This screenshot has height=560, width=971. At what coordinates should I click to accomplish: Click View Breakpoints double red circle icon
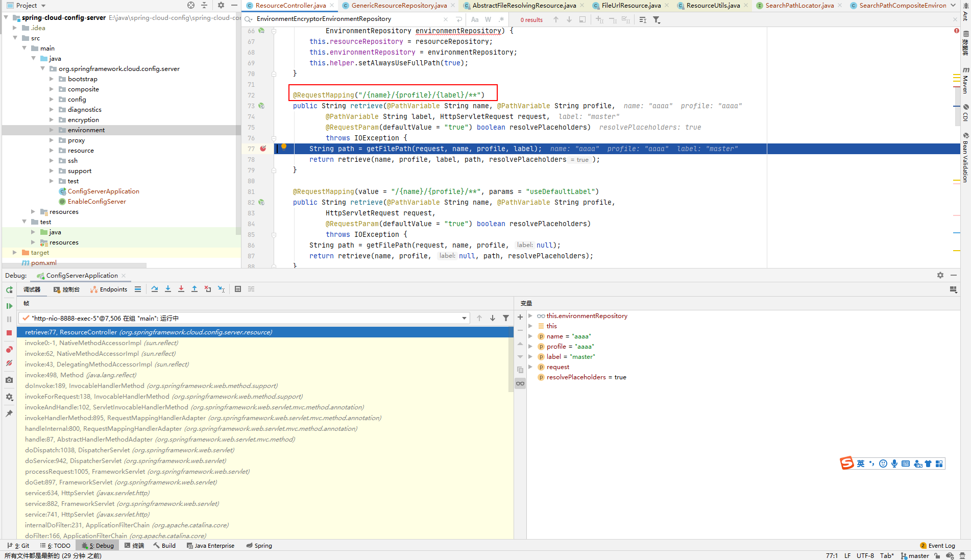[x=9, y=350]
